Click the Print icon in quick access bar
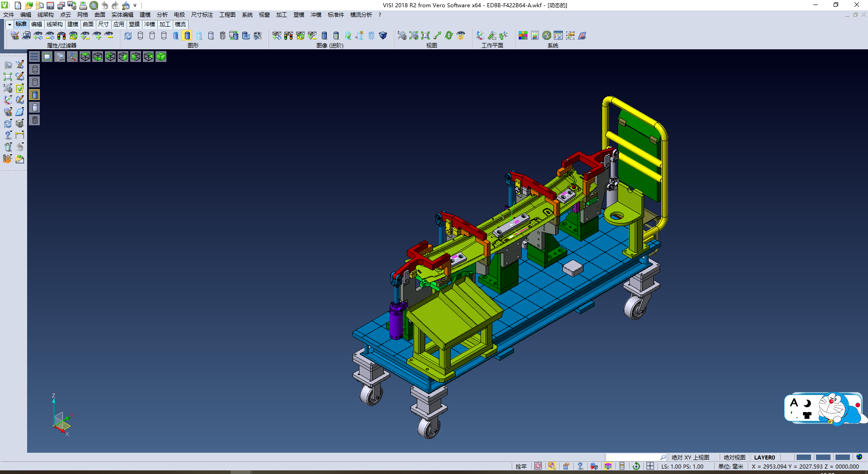868x474 pixels. click(83, 5)
